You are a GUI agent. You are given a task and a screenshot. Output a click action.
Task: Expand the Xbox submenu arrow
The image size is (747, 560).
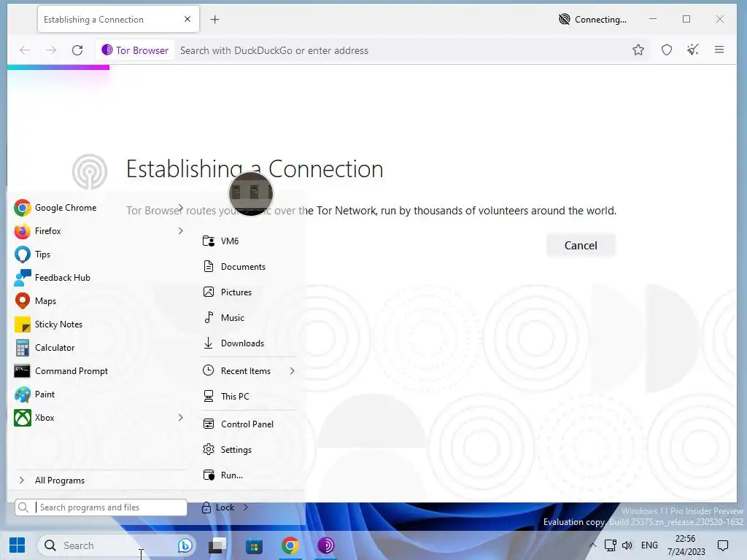click(x=181, y=418)
